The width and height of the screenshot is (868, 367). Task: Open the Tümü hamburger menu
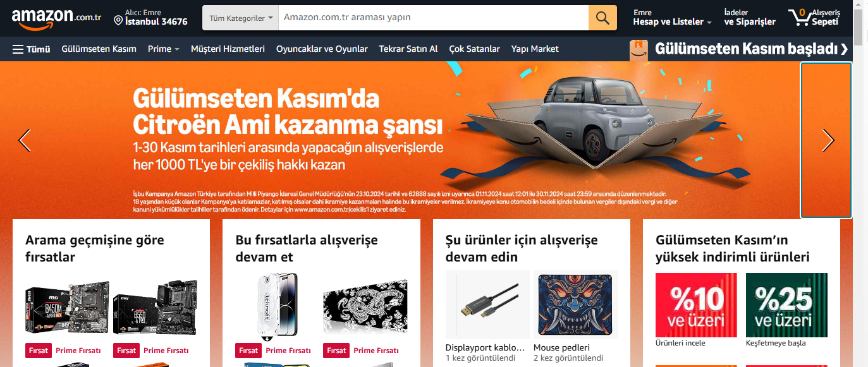(31, 49)
